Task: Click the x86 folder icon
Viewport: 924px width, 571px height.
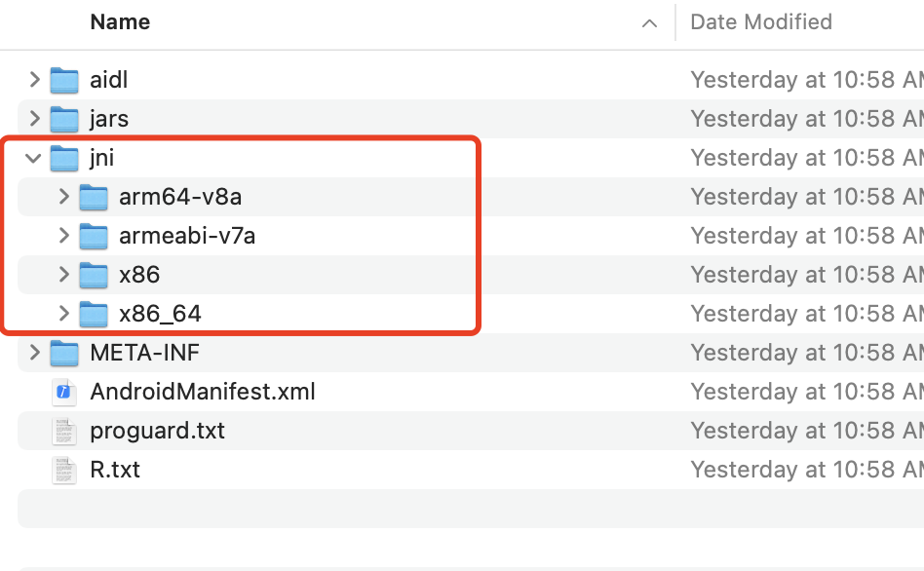Action: coord(94,274)
